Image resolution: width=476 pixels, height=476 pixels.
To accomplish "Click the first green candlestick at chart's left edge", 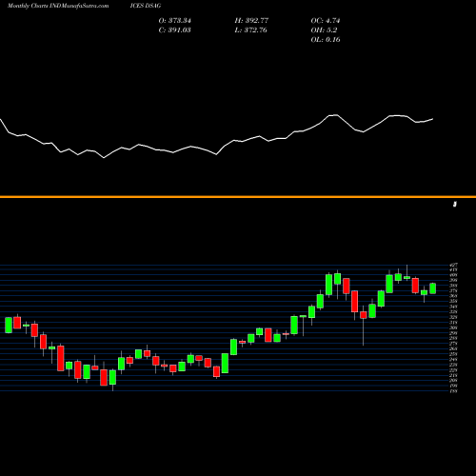I will pos(9,325).
